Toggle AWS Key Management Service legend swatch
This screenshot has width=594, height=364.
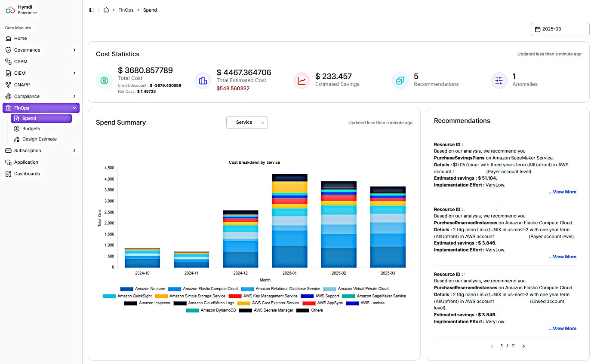pos(235,296)
